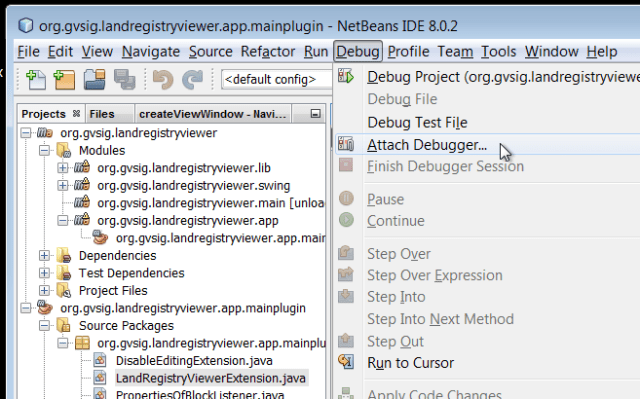Click the Attach Debugger menu icon
The width and height of the screenshot is (640, 399).
[x=346, y=144]
